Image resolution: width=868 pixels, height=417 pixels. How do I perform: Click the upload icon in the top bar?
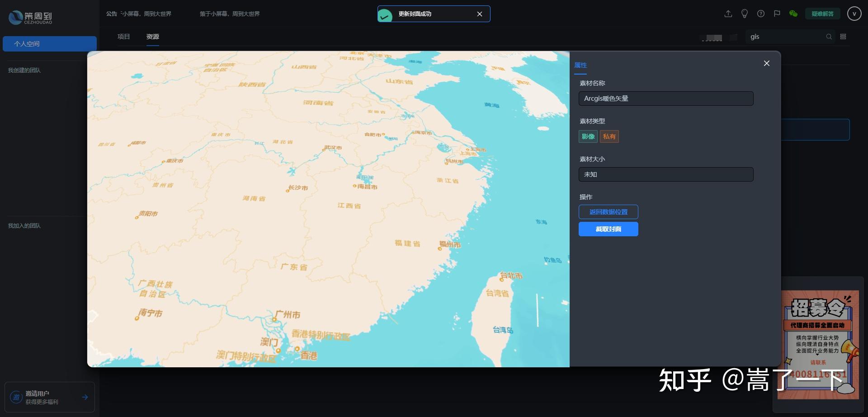point(728,14)
